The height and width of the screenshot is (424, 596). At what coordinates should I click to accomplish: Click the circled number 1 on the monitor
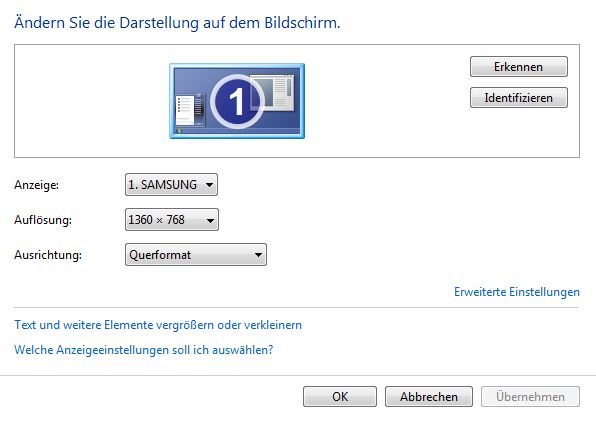coord(237,102)
